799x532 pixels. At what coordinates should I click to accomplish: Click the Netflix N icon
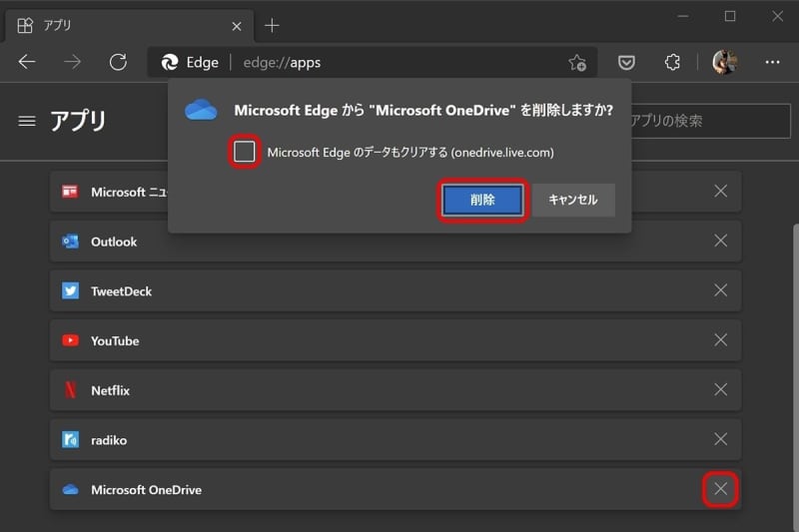tap(70, 390)
